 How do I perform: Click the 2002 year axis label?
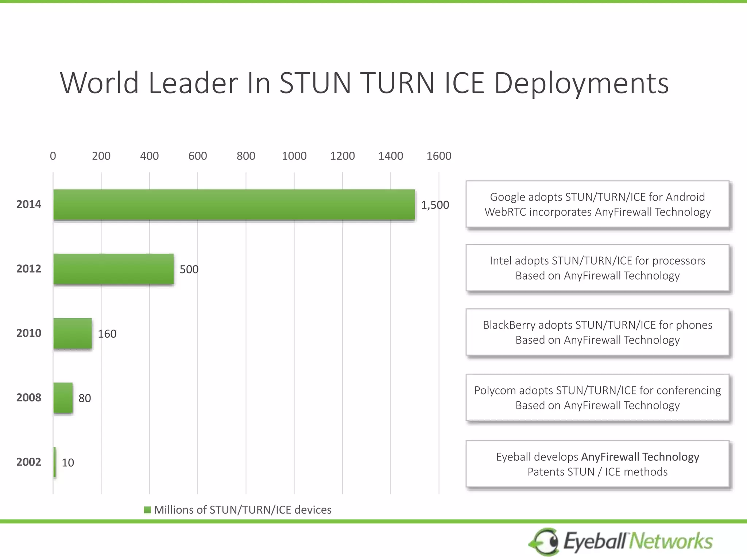29,462
